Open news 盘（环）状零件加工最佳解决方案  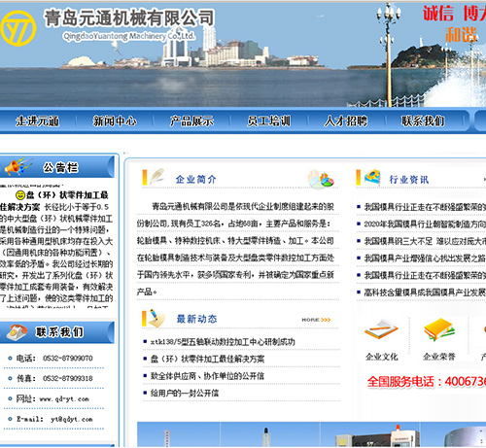pos(207,359)
